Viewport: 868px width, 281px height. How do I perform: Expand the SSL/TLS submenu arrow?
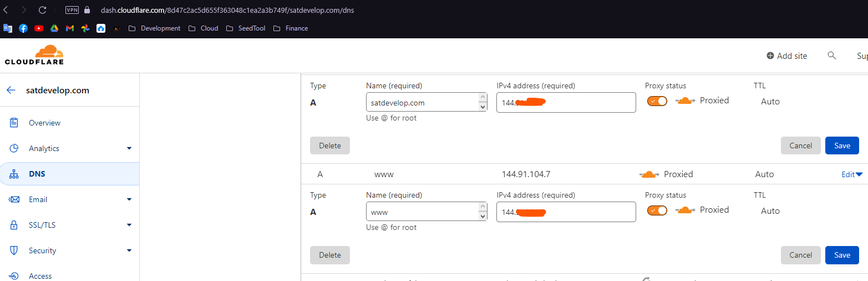tap(129, 225)
